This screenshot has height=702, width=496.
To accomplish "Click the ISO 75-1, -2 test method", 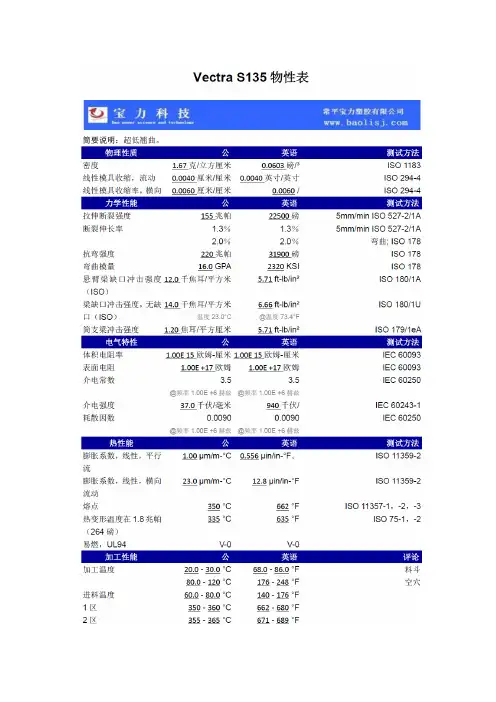I will (397, 519).
